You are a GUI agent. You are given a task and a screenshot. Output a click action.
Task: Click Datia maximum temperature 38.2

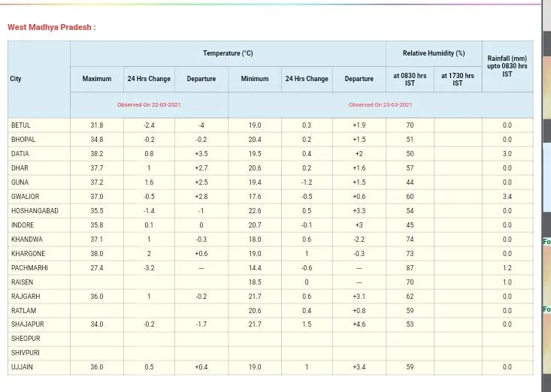pyautogui.click(x=97, y=154)
